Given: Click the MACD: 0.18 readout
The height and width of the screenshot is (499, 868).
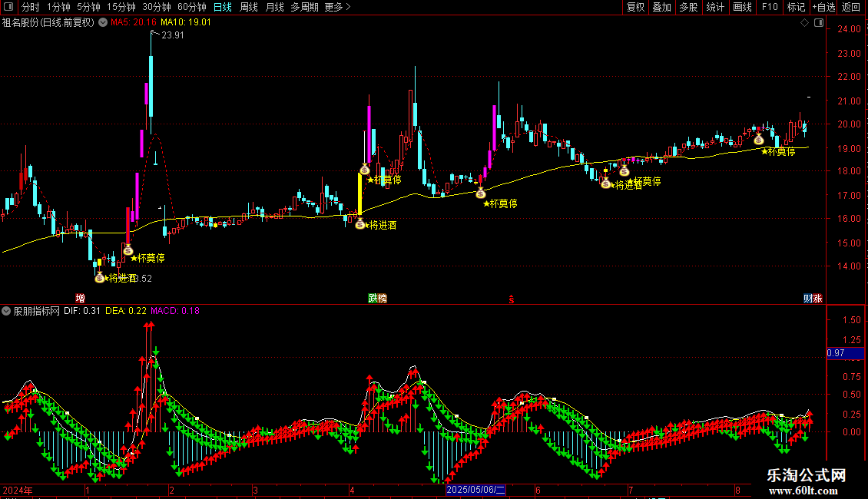Looking at the screenshot, I should 175,311.
